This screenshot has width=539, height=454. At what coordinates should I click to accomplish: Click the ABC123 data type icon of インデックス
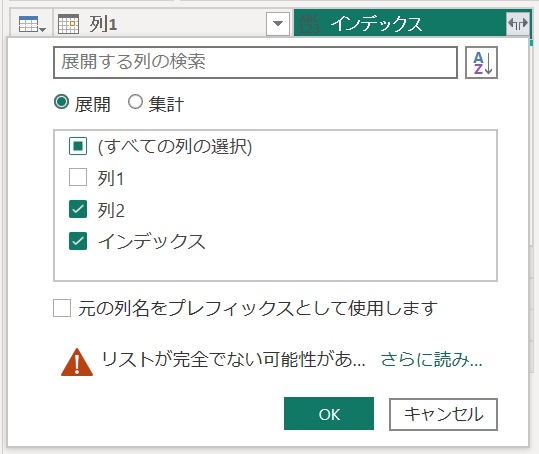309,24
